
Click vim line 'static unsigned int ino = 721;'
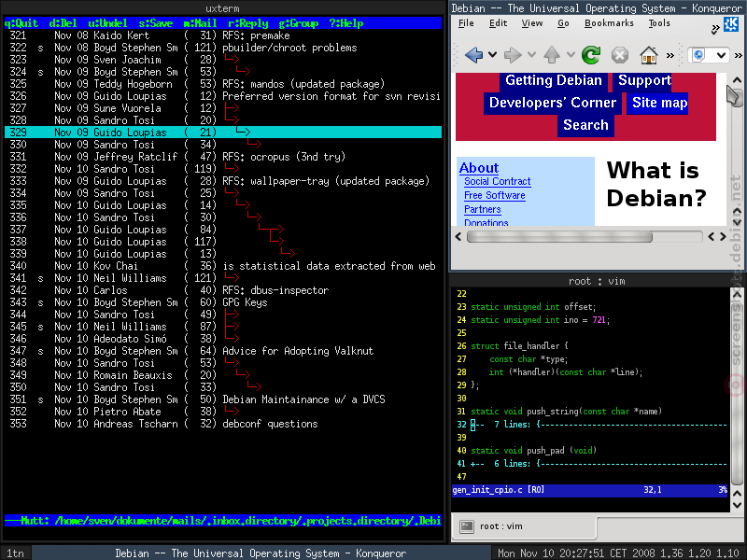[x=541, y=320]
